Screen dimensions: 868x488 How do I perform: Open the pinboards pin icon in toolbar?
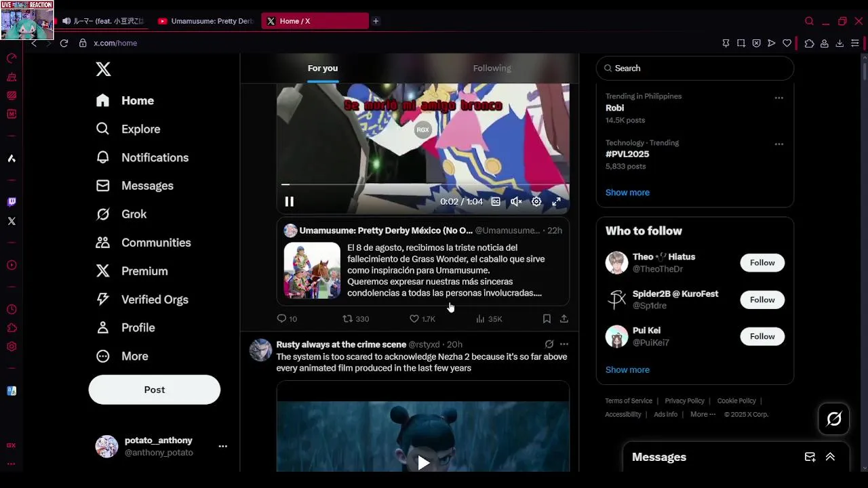tap(726, 43)
